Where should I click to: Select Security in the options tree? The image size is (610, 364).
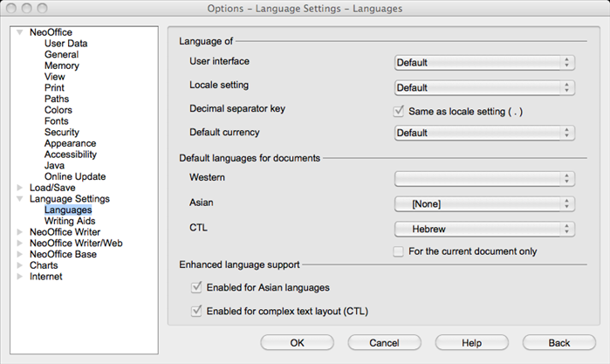62,133
